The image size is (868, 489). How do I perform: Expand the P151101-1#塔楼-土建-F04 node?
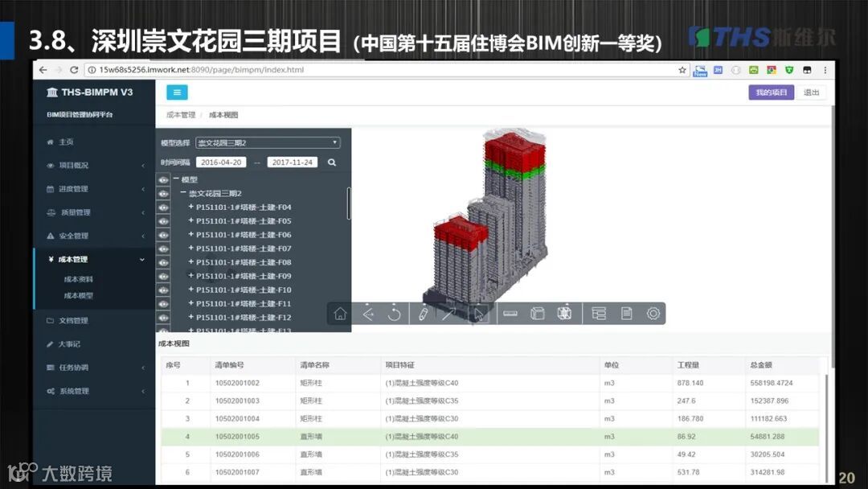tap(191, 207)
